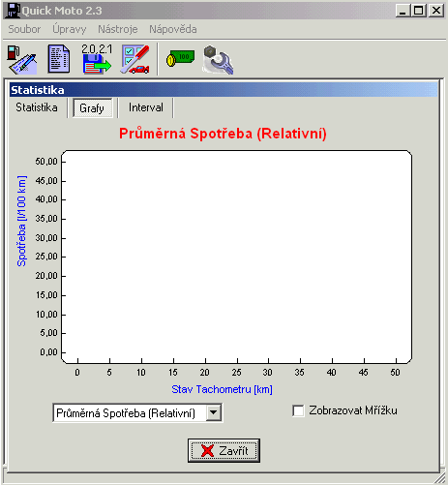
Task: Click the green banknote costs icon
Action: pos(180,58)
